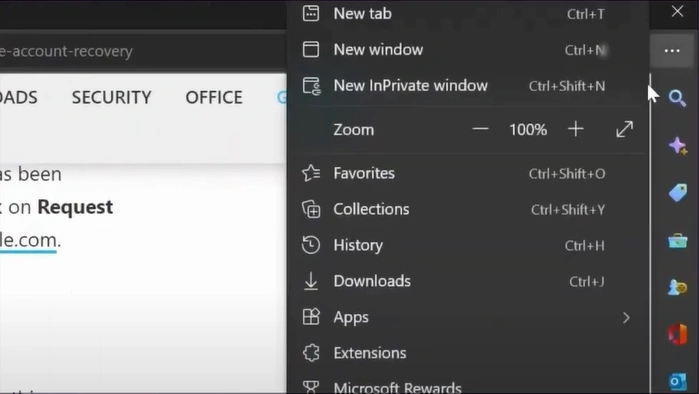Click the Downloads arrow icon

311,281
